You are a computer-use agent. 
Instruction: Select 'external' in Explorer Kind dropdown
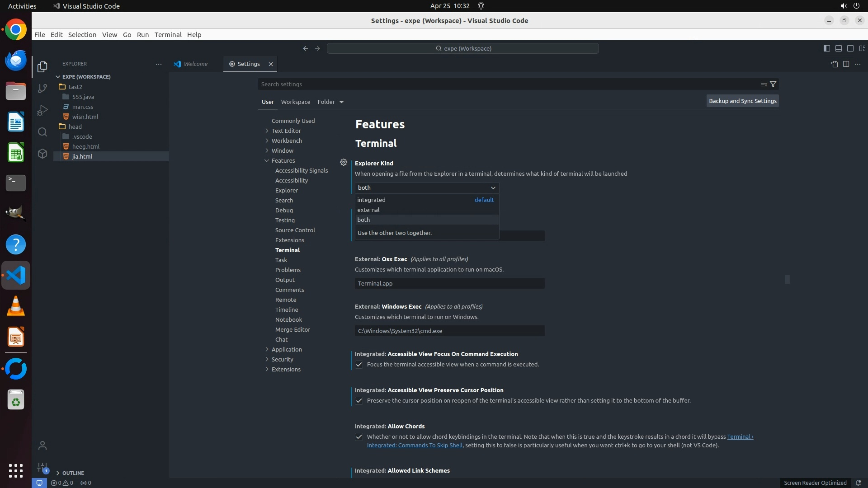[368, 210]
